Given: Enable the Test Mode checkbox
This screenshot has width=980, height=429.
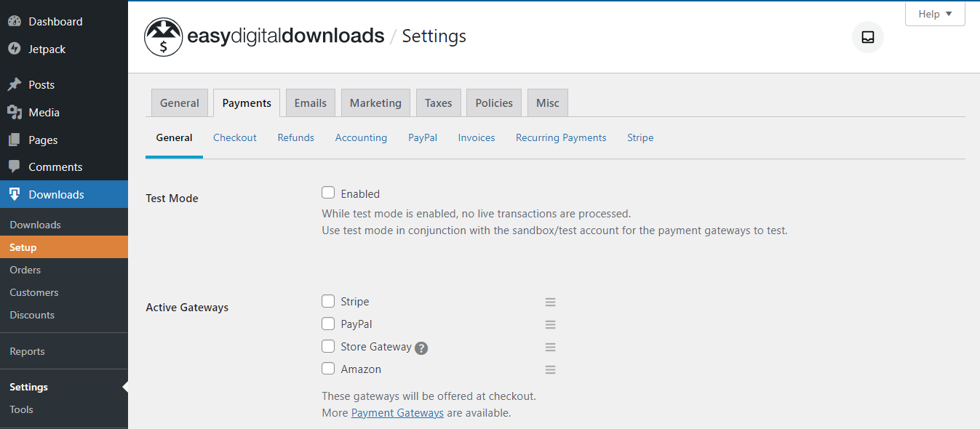Looking at the screenshot, I should point(328,193).
